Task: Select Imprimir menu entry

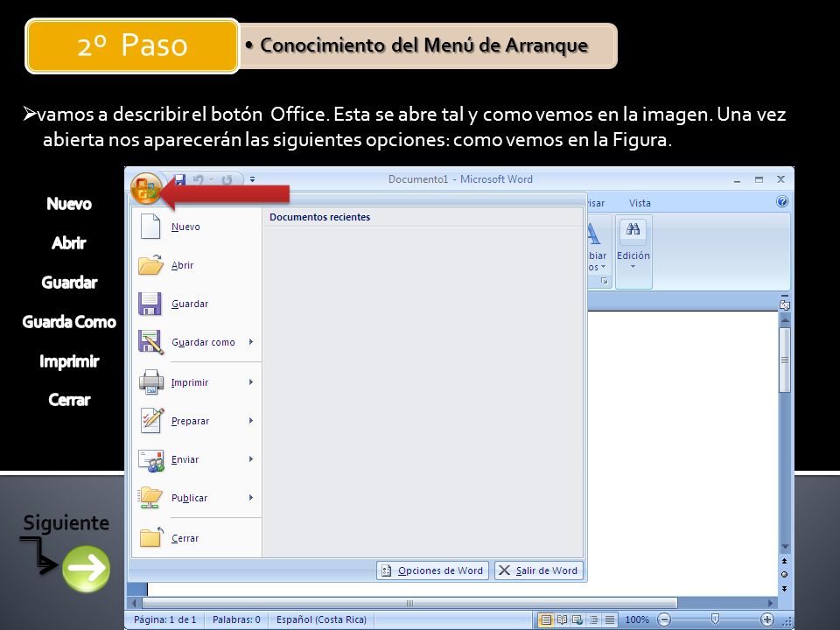Action: click(x=197, y=382)
